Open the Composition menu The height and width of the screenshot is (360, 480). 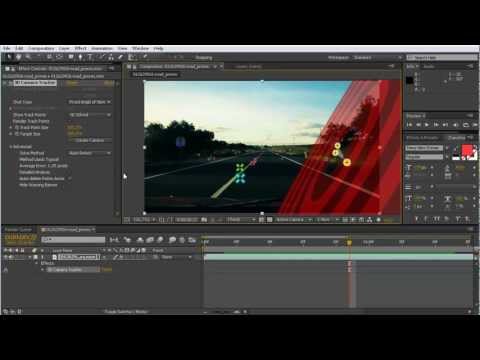41,48
